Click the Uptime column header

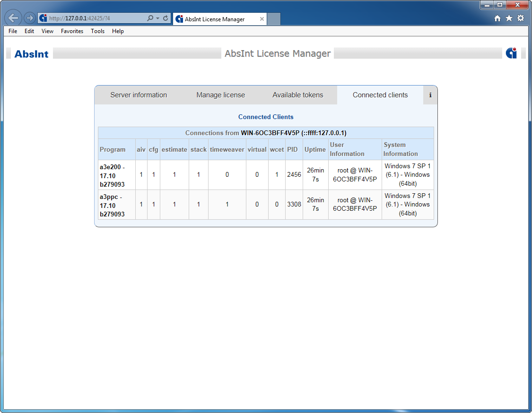coord(315,149)
